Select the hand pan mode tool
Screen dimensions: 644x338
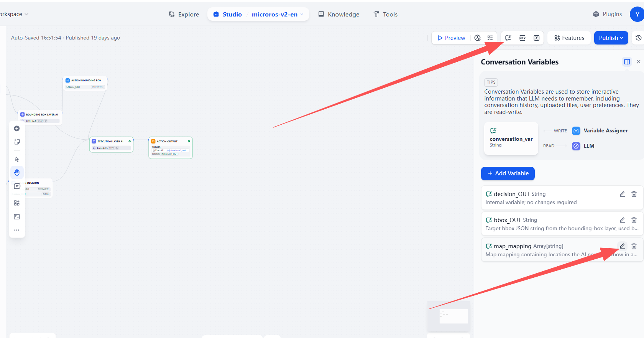(x=17, y=173)
